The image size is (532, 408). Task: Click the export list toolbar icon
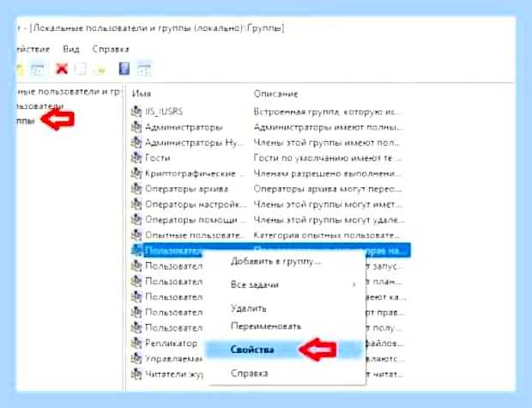coord(100,70)
